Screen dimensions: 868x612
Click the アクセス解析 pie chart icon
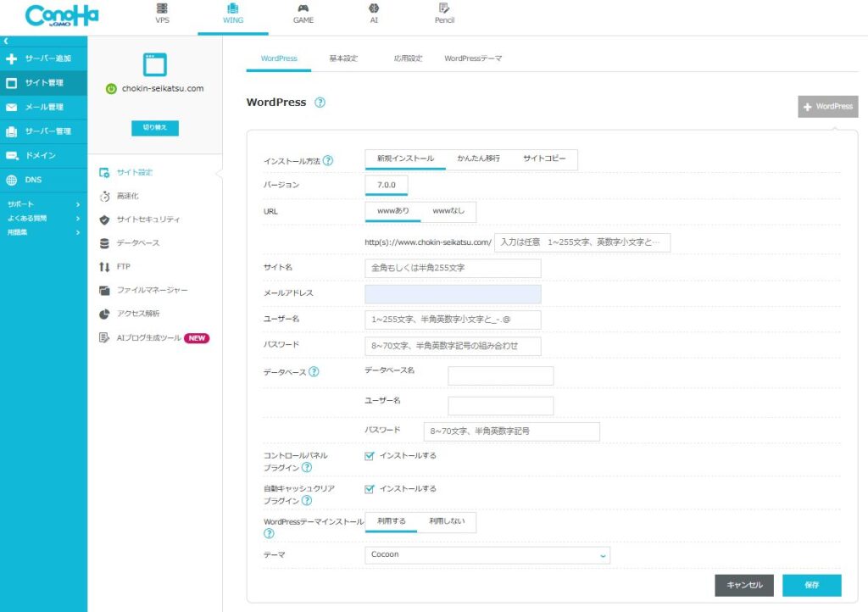coord(104,314)
